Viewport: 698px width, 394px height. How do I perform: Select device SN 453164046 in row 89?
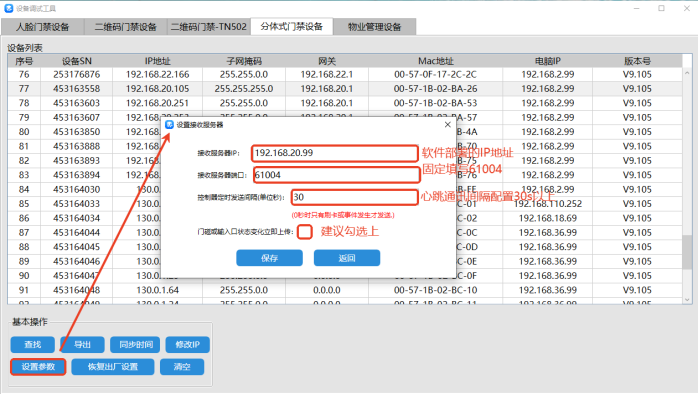tap(77, 261)
